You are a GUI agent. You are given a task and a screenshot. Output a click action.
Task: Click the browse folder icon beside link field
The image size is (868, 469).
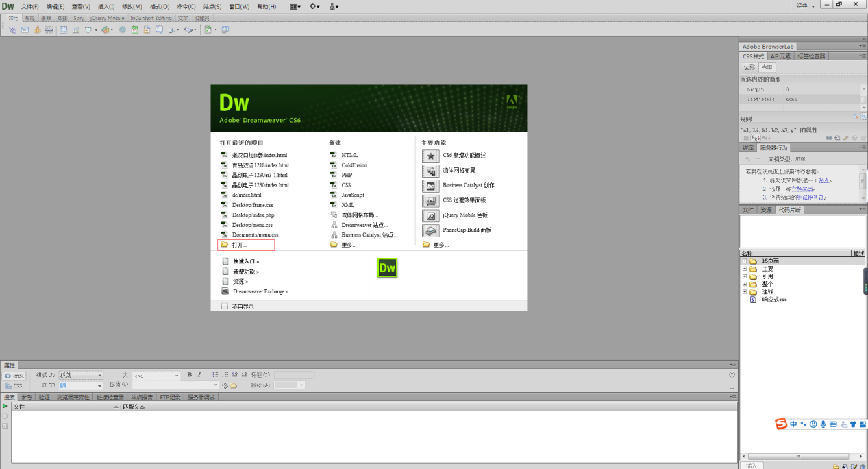pyautogui.click(x=234, y=385)
